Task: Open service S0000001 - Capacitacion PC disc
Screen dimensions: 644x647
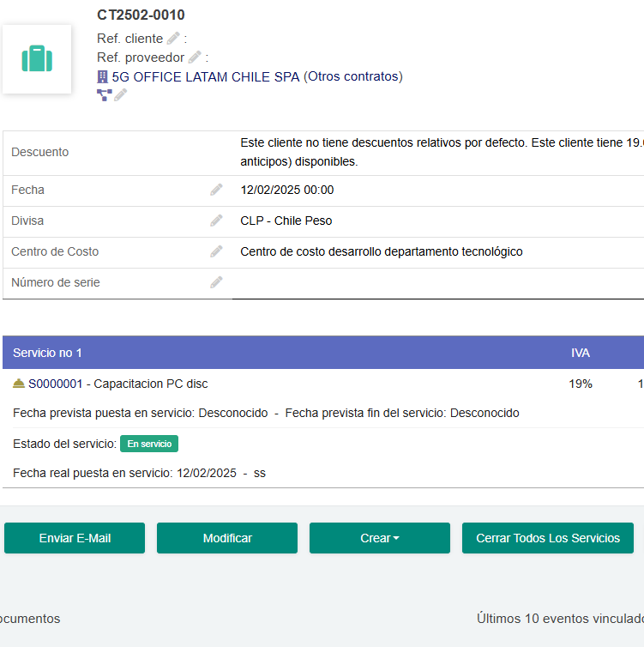Action: pyautogui.click(x=117, y=384)
